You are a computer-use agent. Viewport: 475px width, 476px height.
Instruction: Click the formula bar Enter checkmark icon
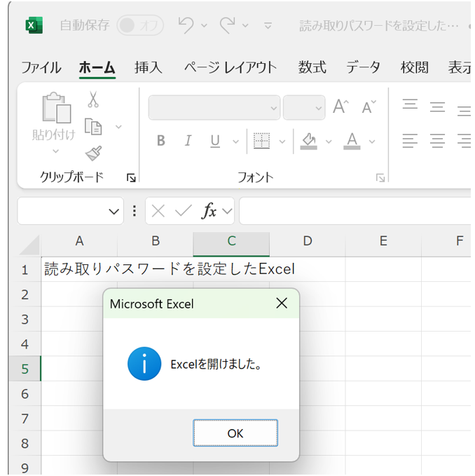(x=184, y=210)
